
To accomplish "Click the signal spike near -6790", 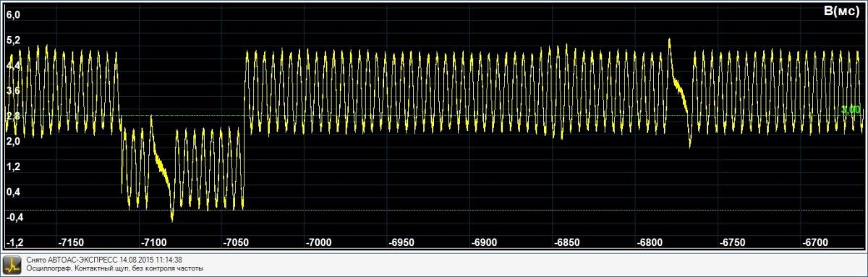I will point(670,43).
